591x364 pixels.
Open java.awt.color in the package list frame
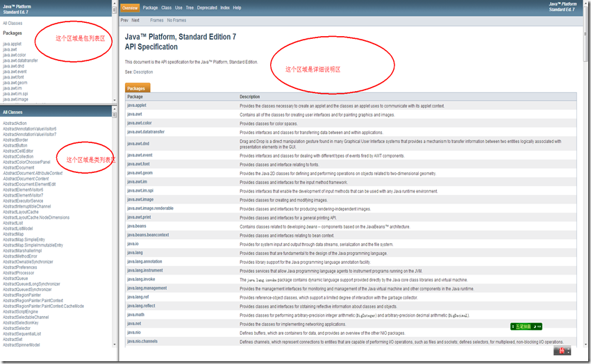(15, 55)
